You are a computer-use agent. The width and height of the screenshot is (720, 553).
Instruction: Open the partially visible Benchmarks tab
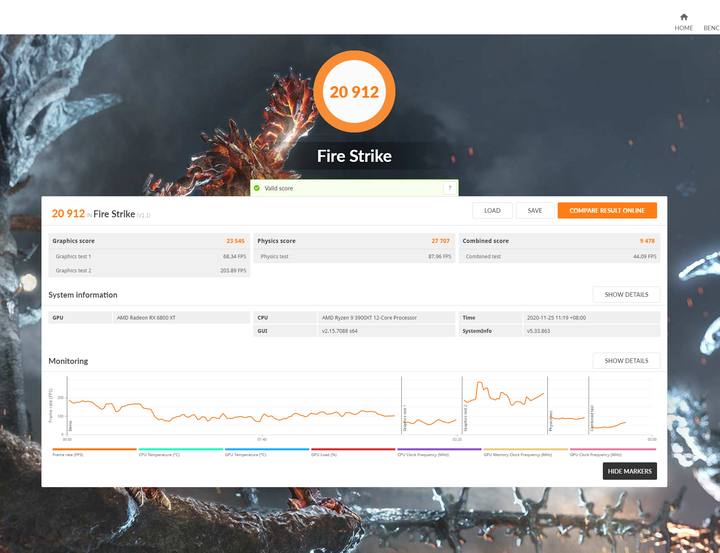pos(711,28)
